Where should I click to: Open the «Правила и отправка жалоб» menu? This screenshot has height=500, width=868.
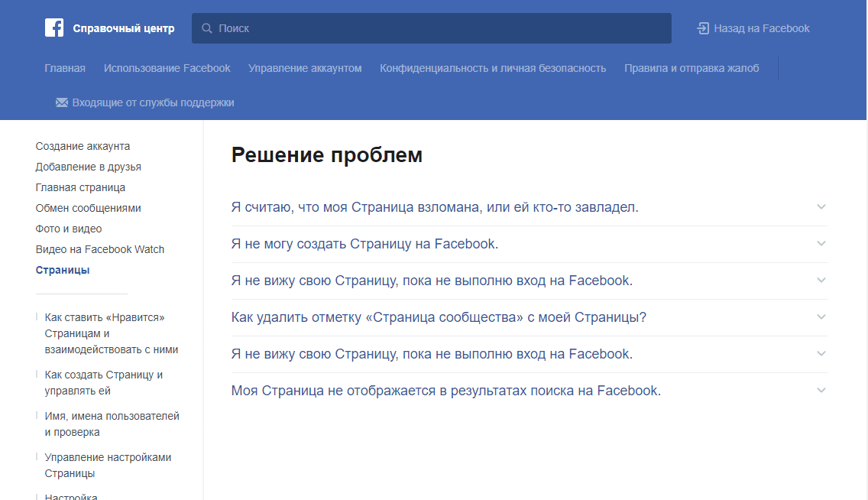692,68
